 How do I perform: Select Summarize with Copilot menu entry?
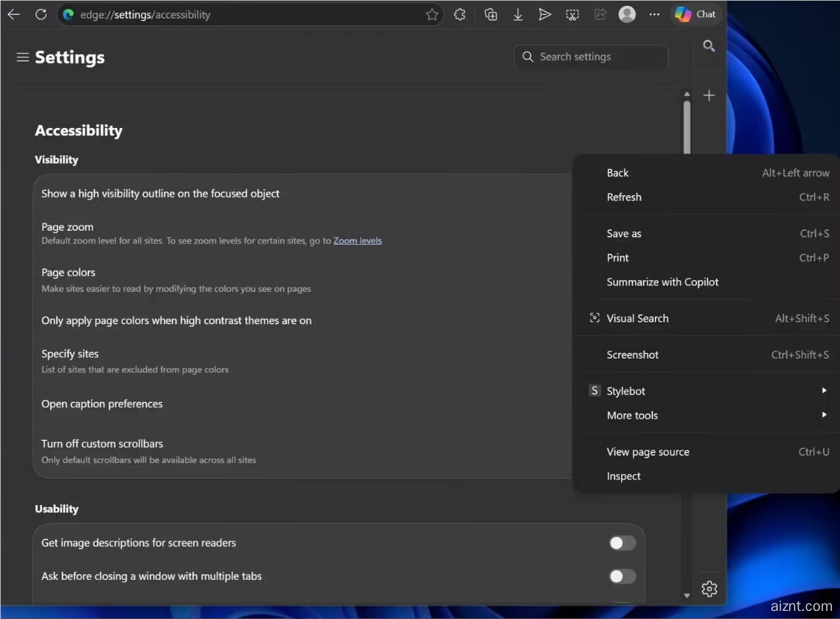662,282
